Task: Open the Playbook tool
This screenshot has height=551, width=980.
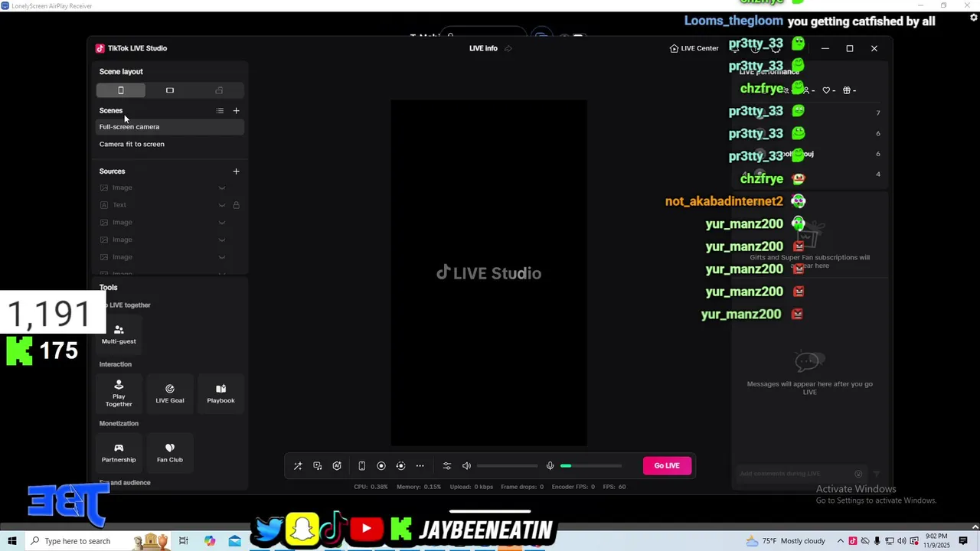Action: point(220,393)
